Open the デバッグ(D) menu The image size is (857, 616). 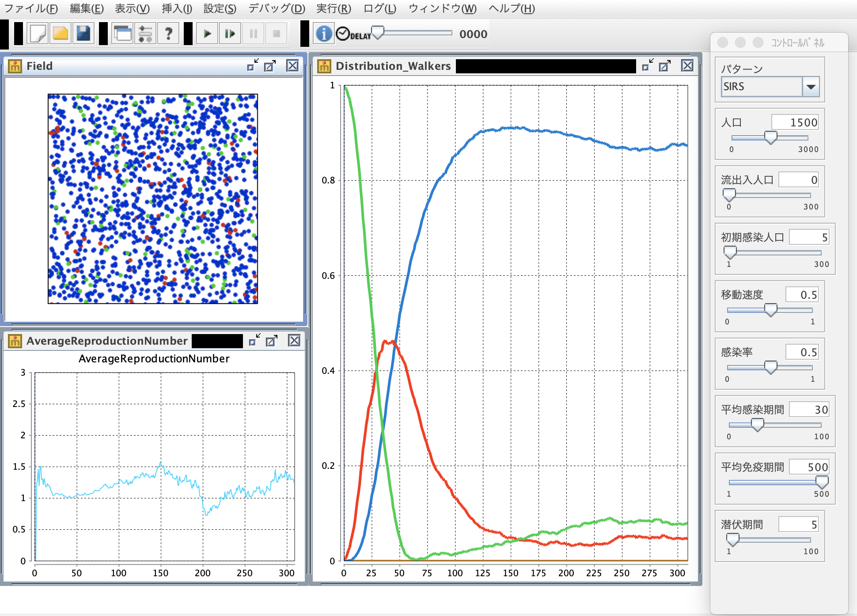(277, 8)
